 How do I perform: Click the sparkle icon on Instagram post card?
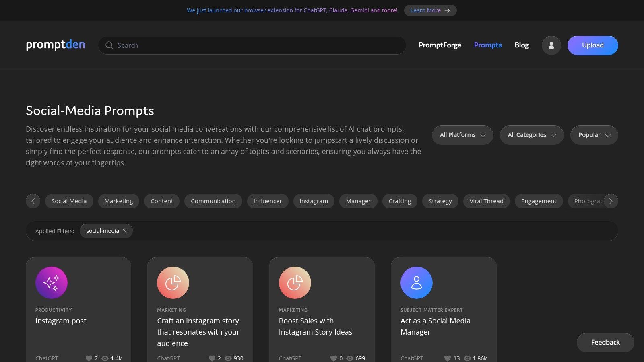click(x=52, y=283)
